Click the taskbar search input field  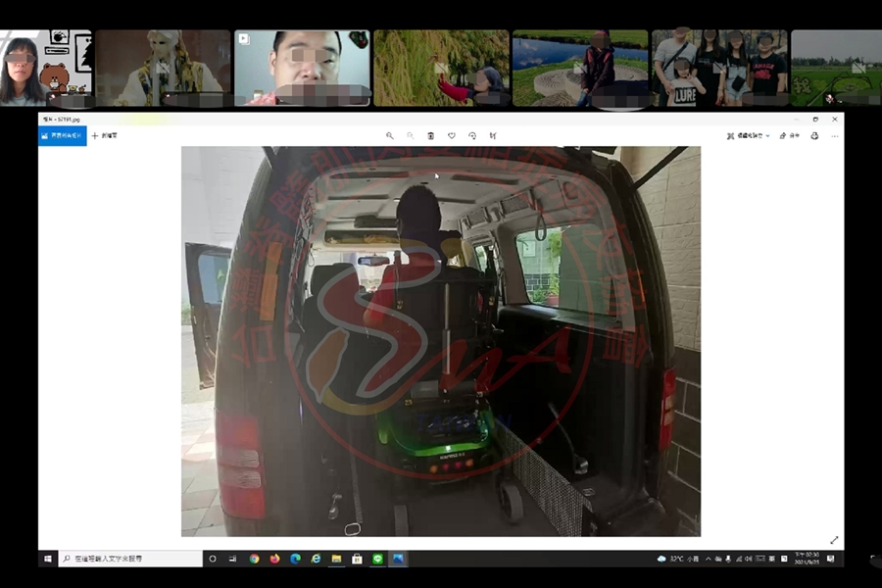tap(130, 559)
